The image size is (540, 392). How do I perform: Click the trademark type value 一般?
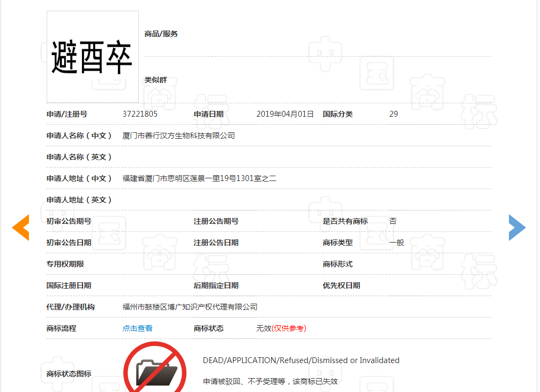[x=396, y=243]
